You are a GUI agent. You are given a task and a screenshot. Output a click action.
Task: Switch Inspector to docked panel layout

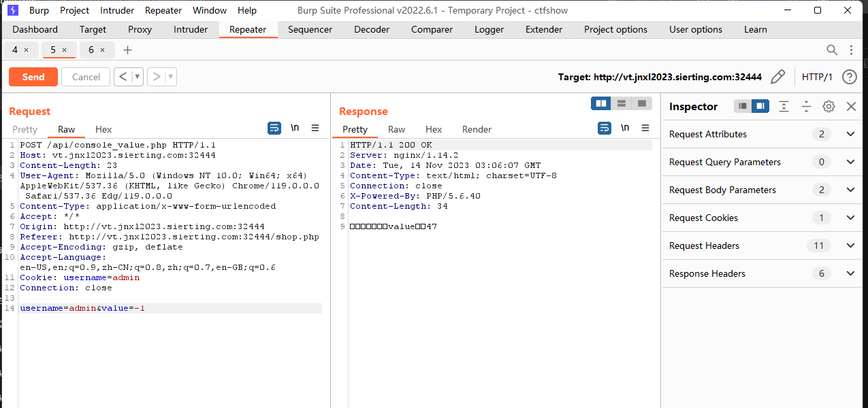[760, 106]
